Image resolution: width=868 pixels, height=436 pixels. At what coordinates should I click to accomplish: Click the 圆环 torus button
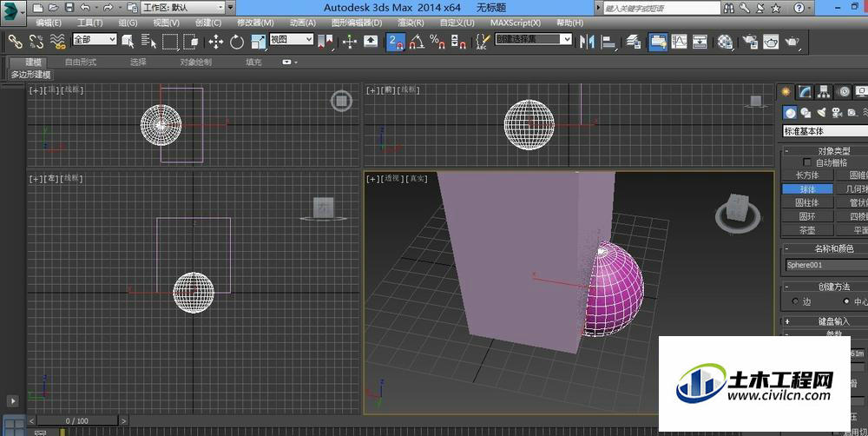(x=807, y=216)
